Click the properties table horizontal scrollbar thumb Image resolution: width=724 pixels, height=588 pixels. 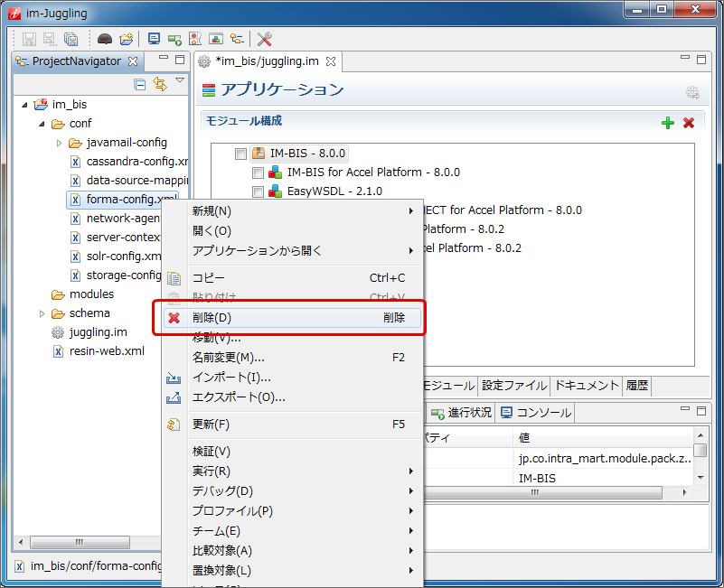[x=542, y=493]
